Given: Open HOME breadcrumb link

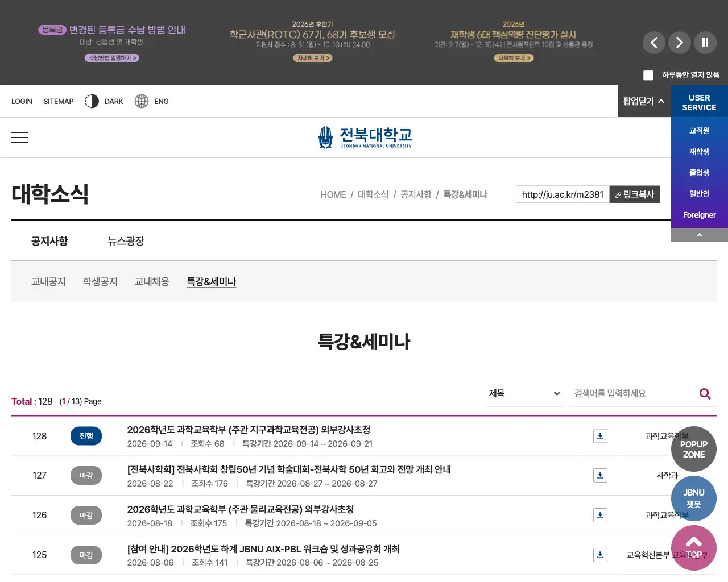Looking at the screenshot, I should [333, 194].
